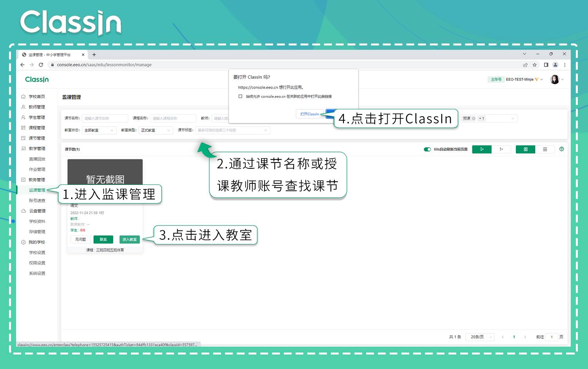Viewport: 588px width, 369px height.
Task: Select the white ascending sort button
Action: pyautogui.click(x=501, y=149)
